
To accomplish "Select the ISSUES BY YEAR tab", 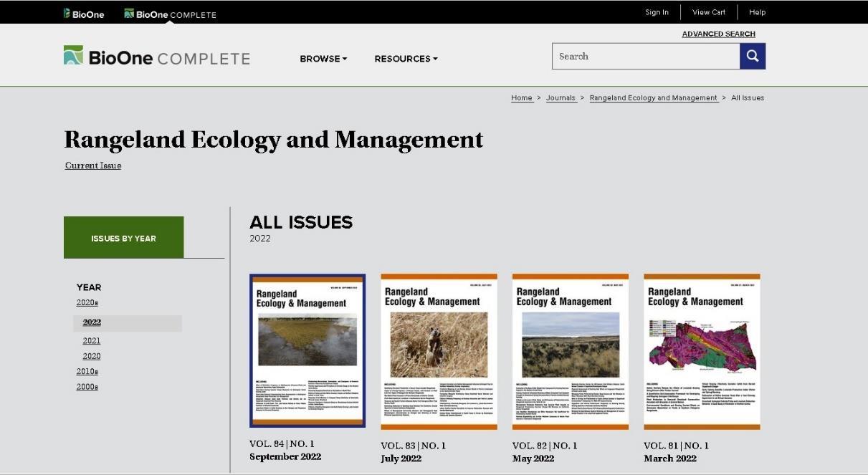I will point(123,238).
